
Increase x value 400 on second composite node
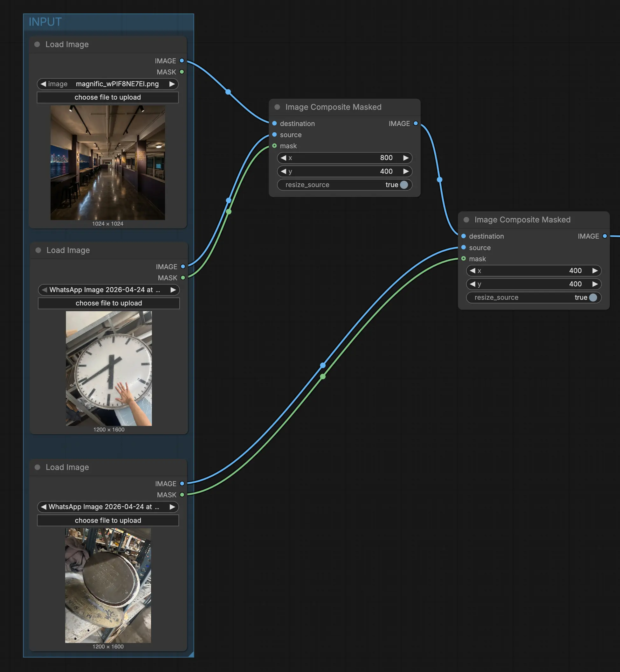[595, 270]
